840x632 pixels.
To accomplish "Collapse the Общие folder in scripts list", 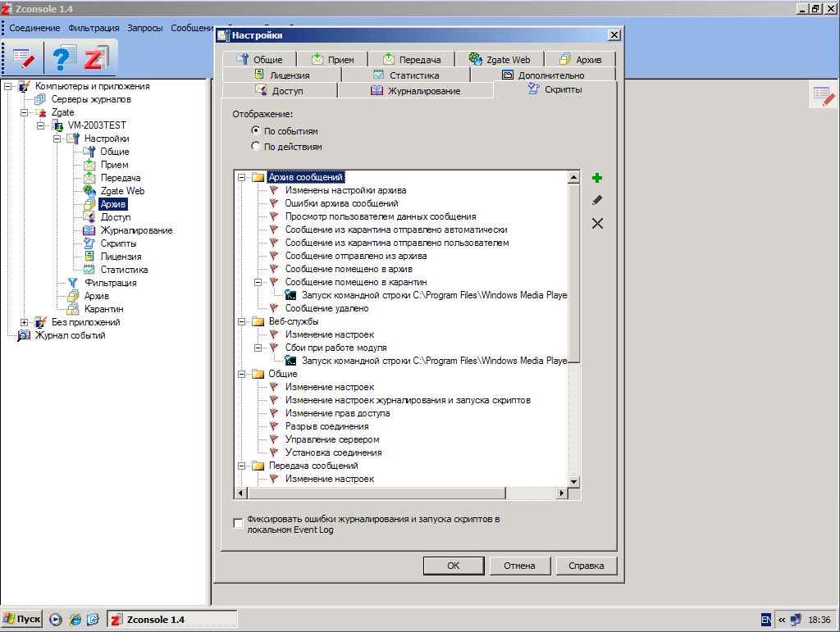I will [242, 374].
